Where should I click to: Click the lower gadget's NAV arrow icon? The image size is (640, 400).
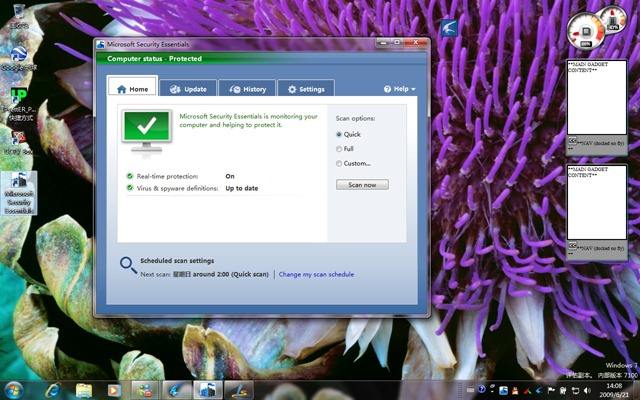tap(573, 246)
